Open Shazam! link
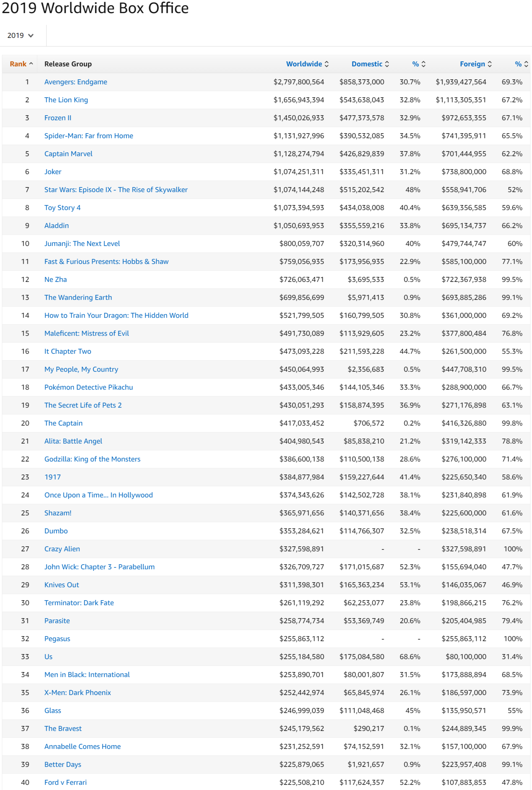 click(x=58, y=513)
